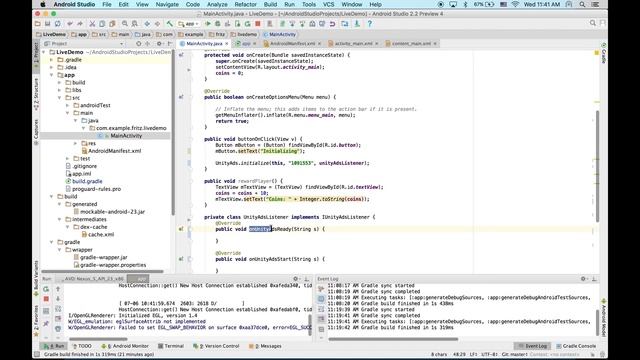
Task: Click the Event Log horizontal scrollbar
Action: (x=393, y=339)
